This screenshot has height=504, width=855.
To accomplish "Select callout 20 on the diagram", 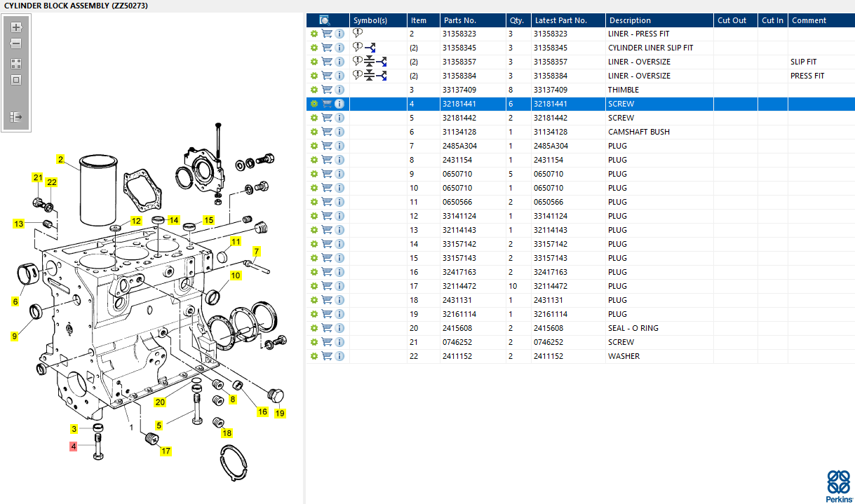I will click(x=160, y=402).
